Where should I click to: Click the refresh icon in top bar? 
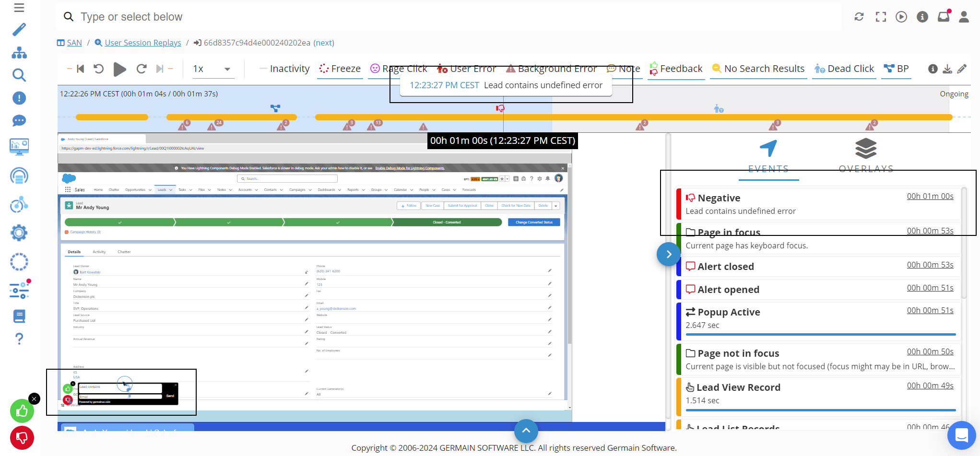(x=859, y=17)
